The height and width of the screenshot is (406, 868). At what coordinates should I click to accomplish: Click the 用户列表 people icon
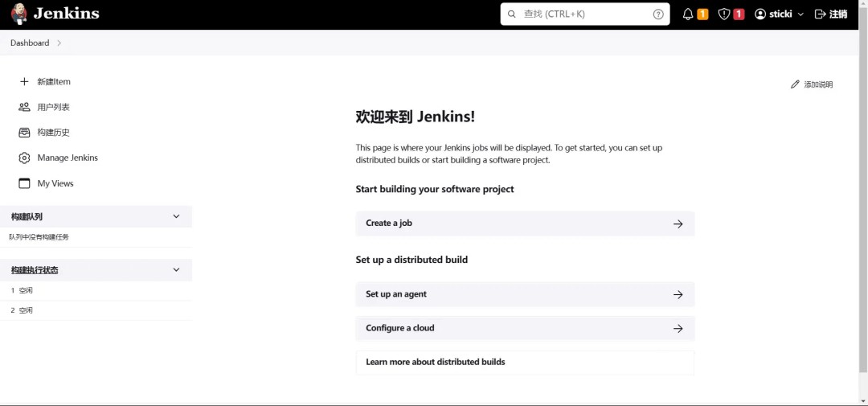(x=24, y=107)
